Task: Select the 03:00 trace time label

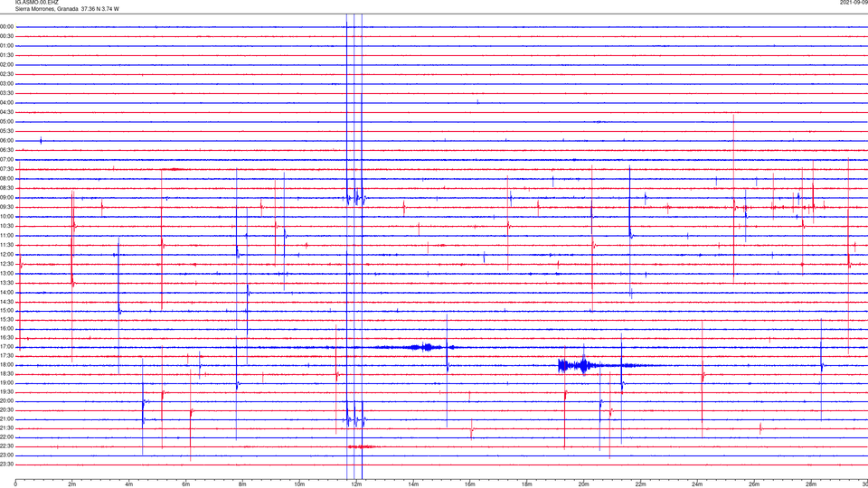Action: click(7, 83)
